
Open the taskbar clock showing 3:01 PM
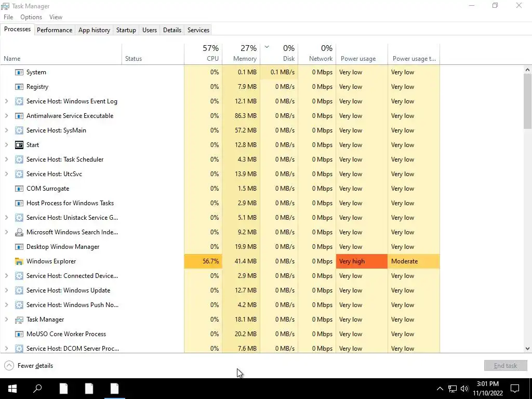[x=487, y=389]
